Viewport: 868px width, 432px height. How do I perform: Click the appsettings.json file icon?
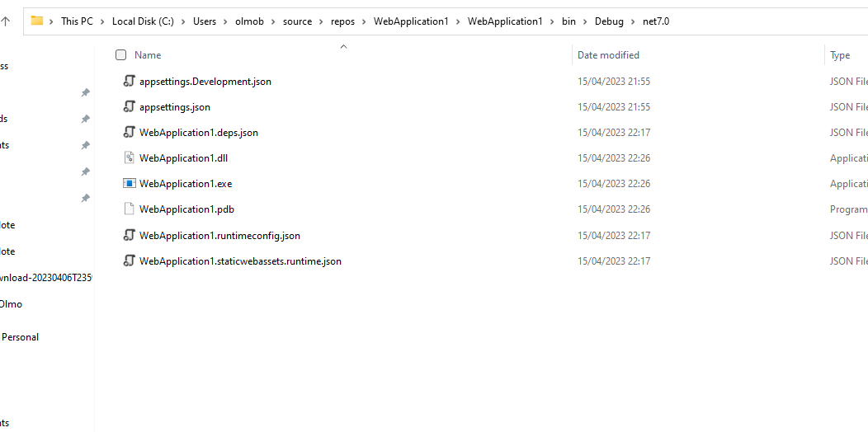coord(129,106)
